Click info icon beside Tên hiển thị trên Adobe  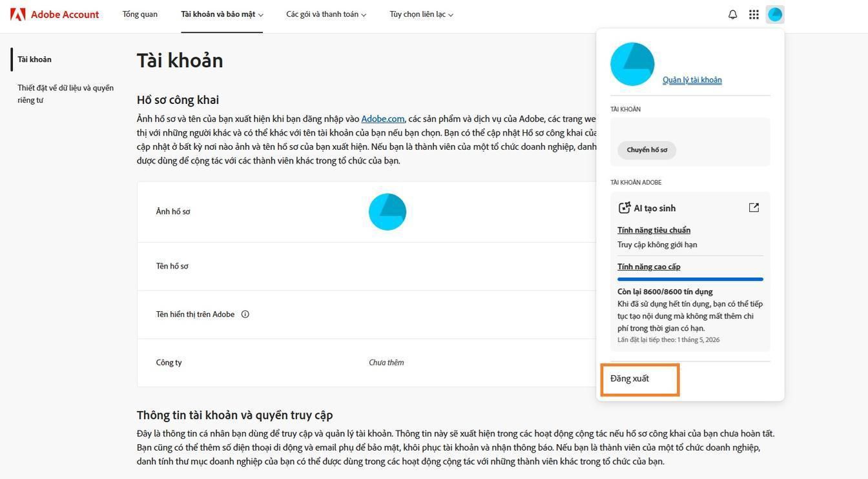point(245,314)
